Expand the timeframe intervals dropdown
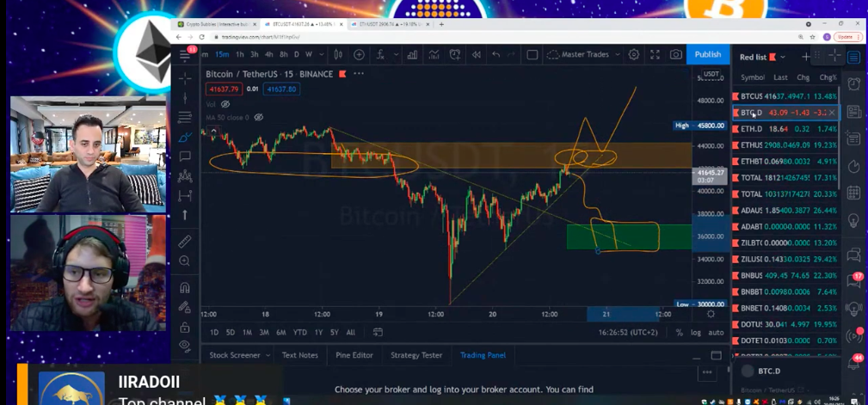 pos(323,54)
